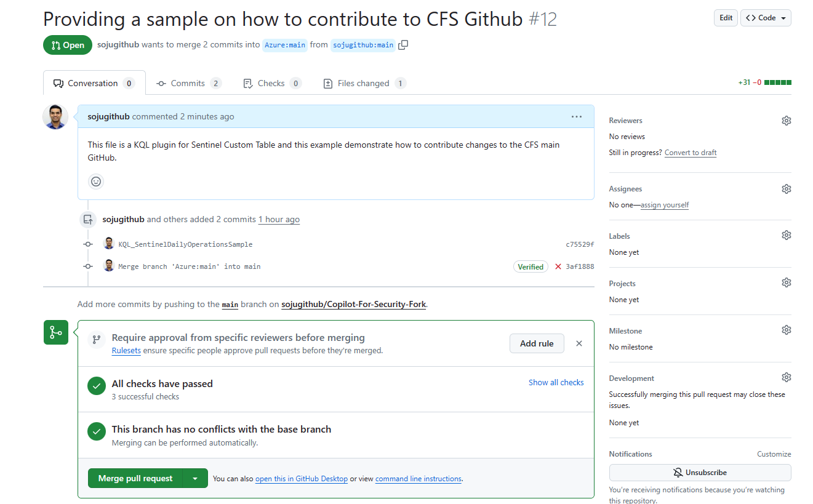
Task: Open comment three-dot options menu
Action: click(x=576, y=117)
